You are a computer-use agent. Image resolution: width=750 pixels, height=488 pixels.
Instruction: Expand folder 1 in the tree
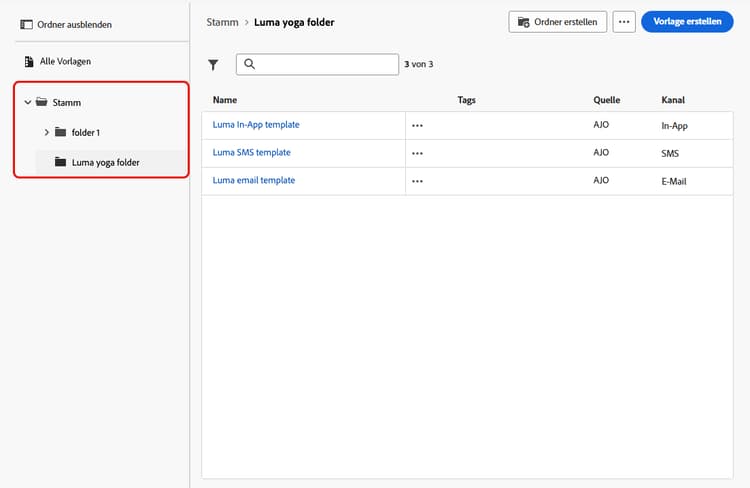coord(46,132)
